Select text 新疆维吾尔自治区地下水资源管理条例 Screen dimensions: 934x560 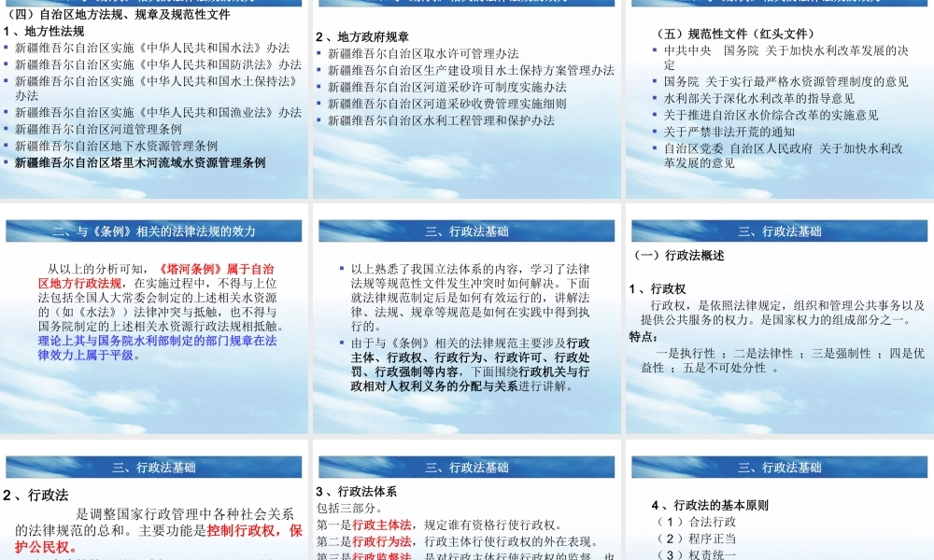[x=116, y=146]
